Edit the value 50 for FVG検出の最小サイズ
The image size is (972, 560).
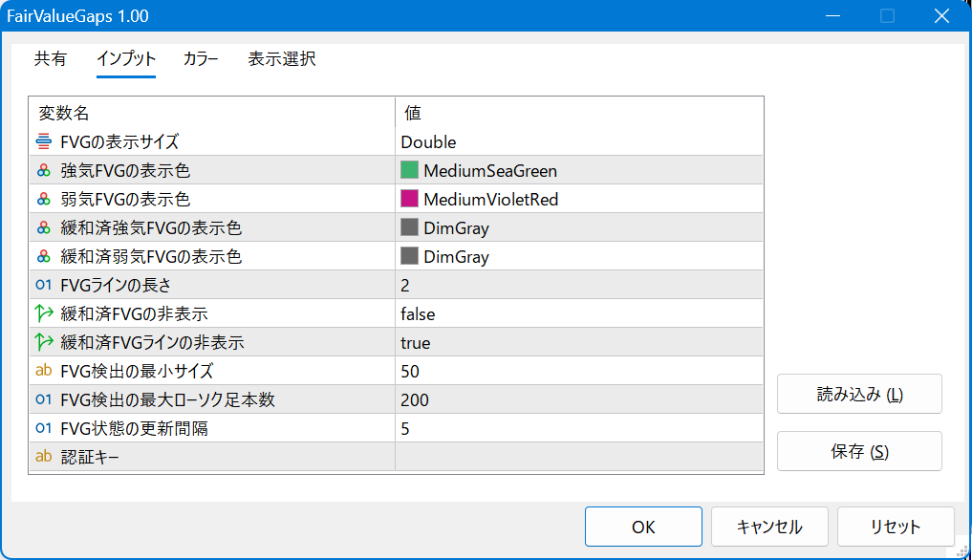point(579,371)
